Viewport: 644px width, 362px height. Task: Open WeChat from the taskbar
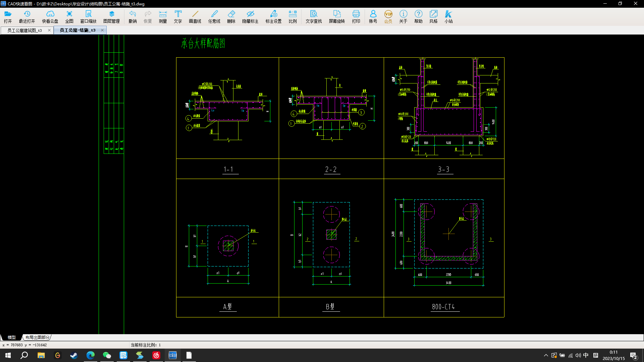107,355
